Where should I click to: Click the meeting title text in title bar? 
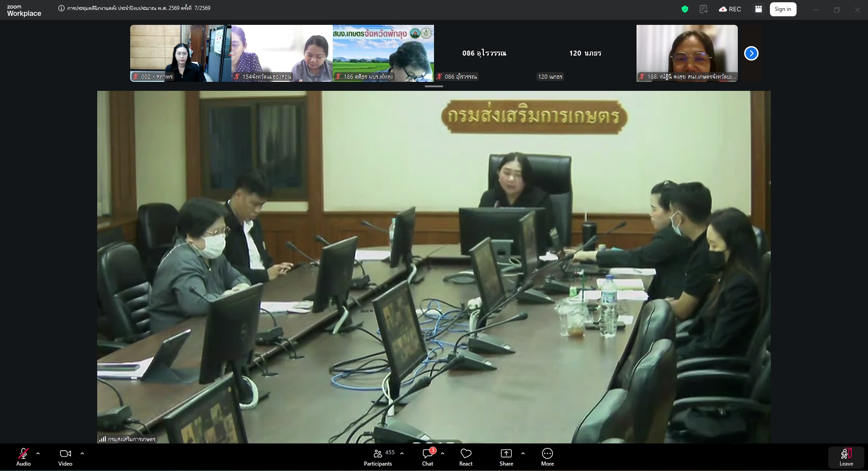point(139,8)
